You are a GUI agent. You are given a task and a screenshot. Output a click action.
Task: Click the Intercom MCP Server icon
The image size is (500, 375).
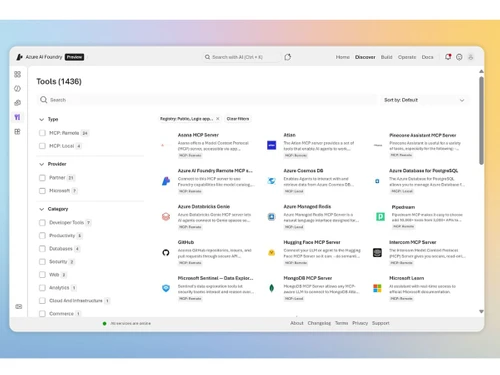pos(377,253)
